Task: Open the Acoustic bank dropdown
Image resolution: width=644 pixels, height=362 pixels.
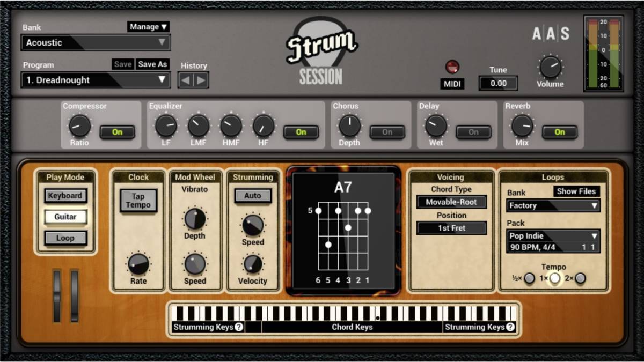Action: click(x=96, y=43)
